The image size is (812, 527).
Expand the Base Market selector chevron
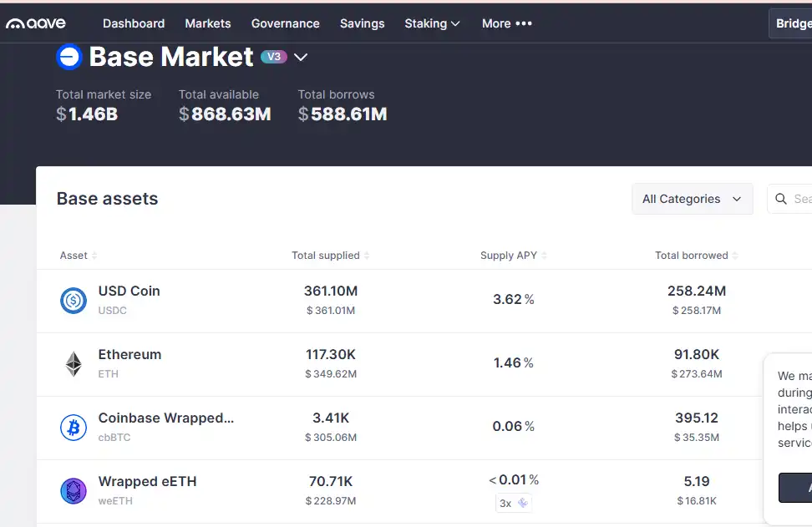click(x=301, y=58)
